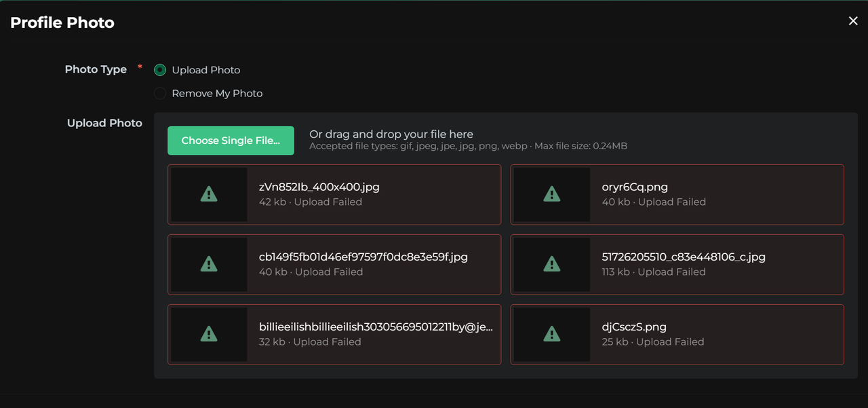Click warning icon beside 51726205510_c83e448106_c.jpg
The image size is (868, 408).
(x=552, y=264)
